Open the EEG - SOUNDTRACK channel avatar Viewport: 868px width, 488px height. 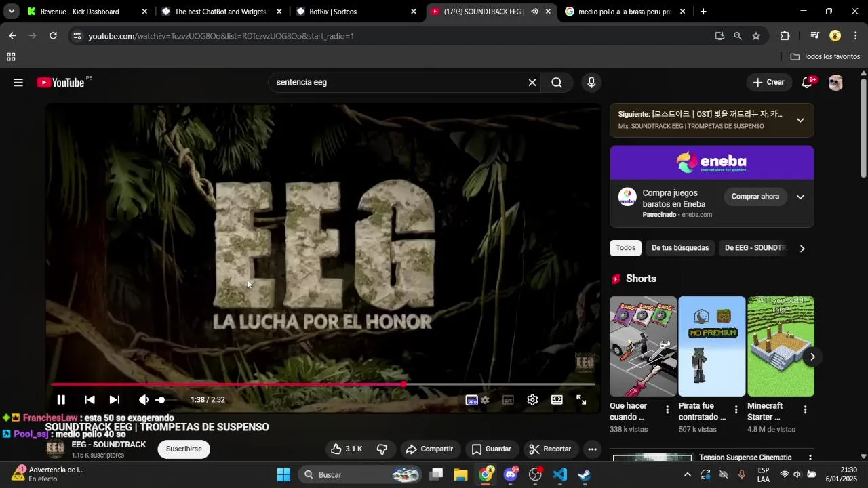click(x=55, y=449)
